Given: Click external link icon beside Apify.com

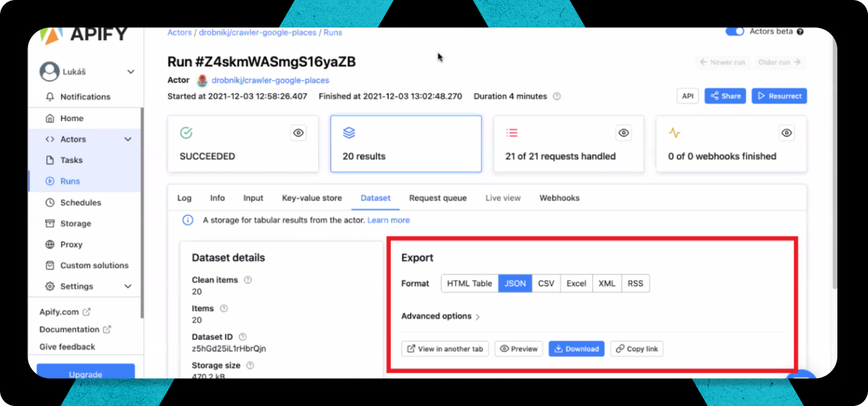Looking at the screenshot, I should tap(86, 312).
